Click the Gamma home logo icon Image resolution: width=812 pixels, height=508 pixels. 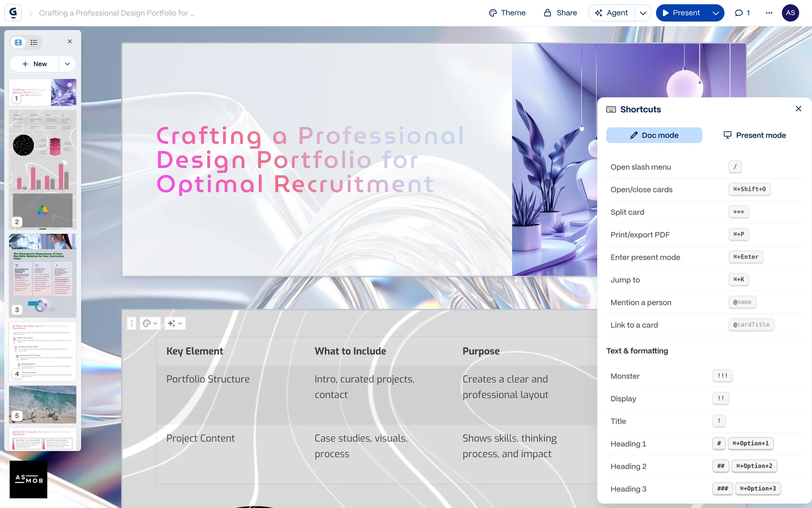coord(13,13)
